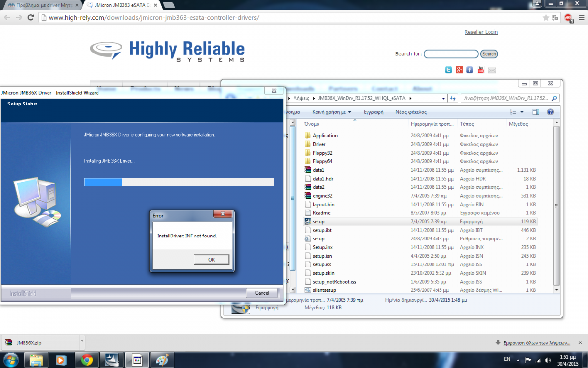This screenshot has height=368, width=588.
Task: Select the Readme text document
Action: click(321, 213)
